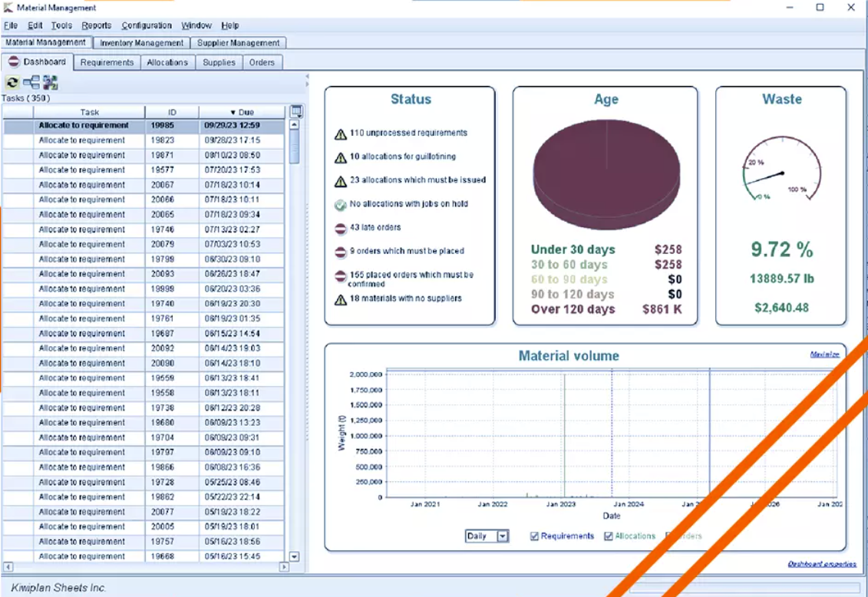Open the Daily interval dropdown

click(500, 536)
